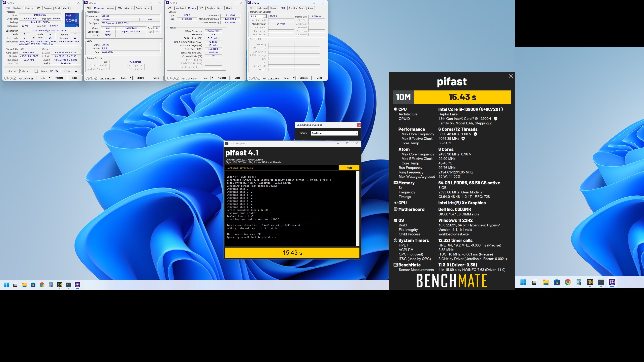The width and height of the screenshot is (644, 362).
Task: Open the Graphics tab in the CPU-Z Mainboard window
Action: pyautogui.click(x=129, y=8)
